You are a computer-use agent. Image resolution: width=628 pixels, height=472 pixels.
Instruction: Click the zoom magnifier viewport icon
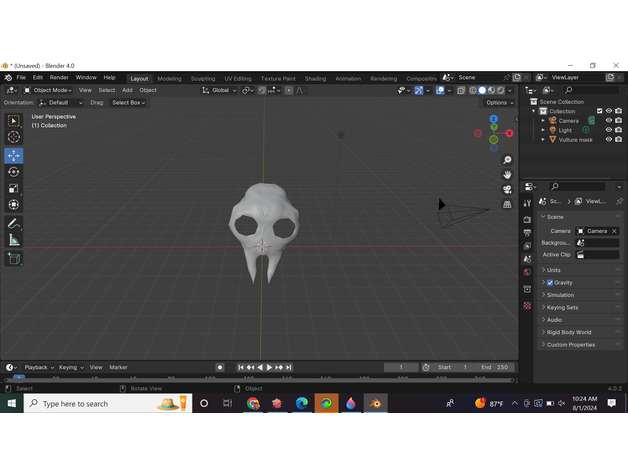pos(508,160)
